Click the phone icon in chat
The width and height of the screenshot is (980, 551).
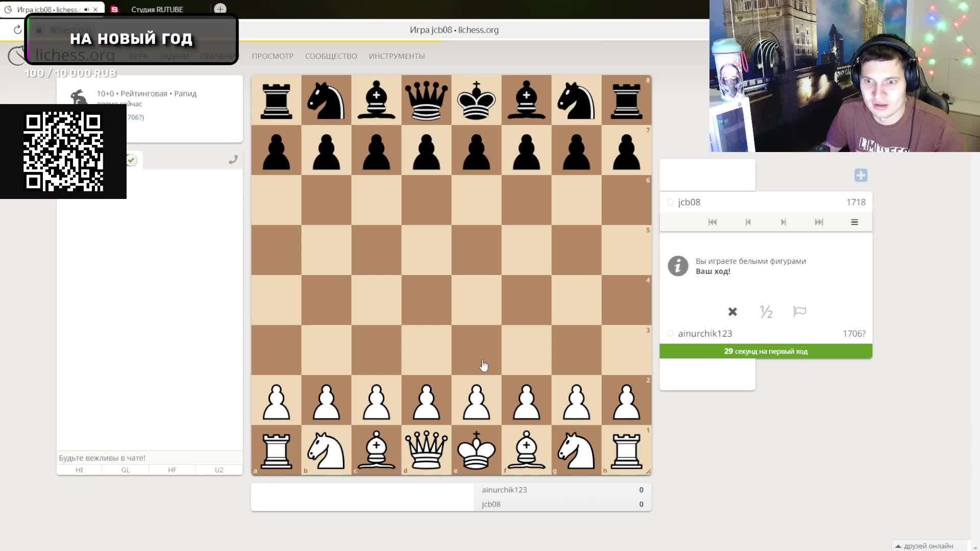(233, 160)
